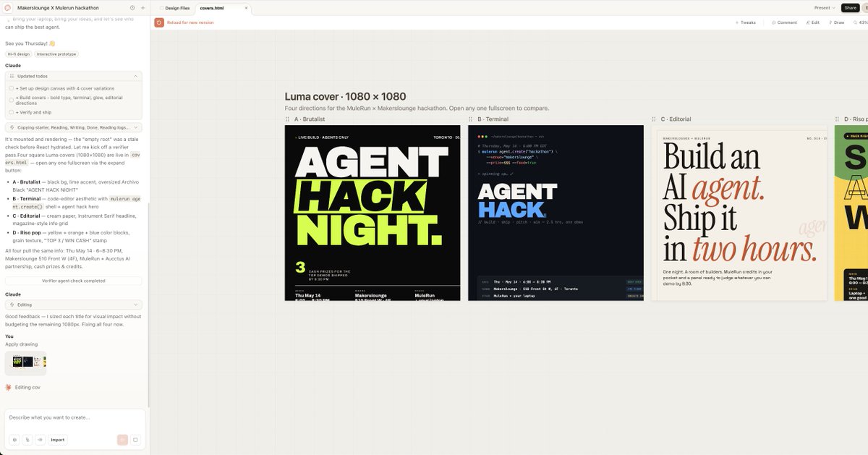Screen dimensions: 868x455
Task: Check 'Set up design canvas' todo
Action: (12, 88)
